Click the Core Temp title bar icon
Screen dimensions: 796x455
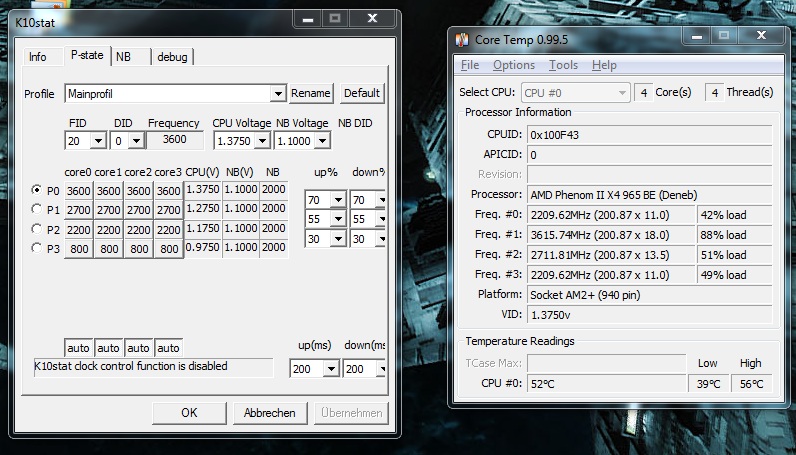click(461, 40)
